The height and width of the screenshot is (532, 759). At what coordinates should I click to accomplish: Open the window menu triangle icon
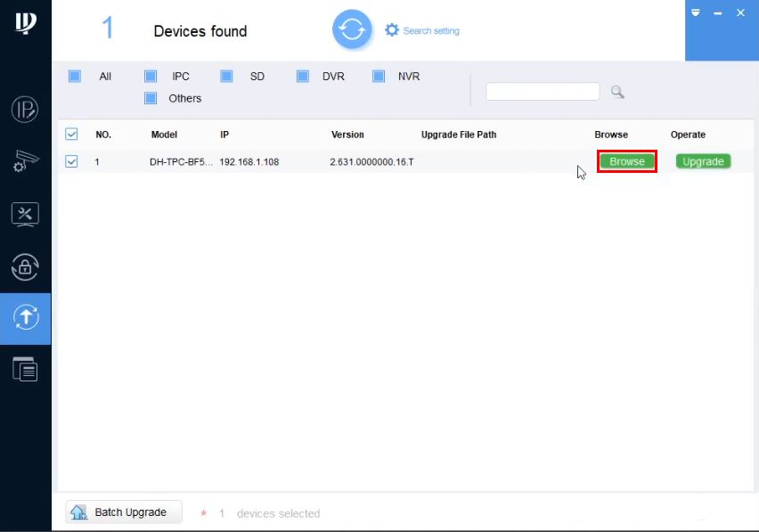pyautogui.click(x=696, y=12)
